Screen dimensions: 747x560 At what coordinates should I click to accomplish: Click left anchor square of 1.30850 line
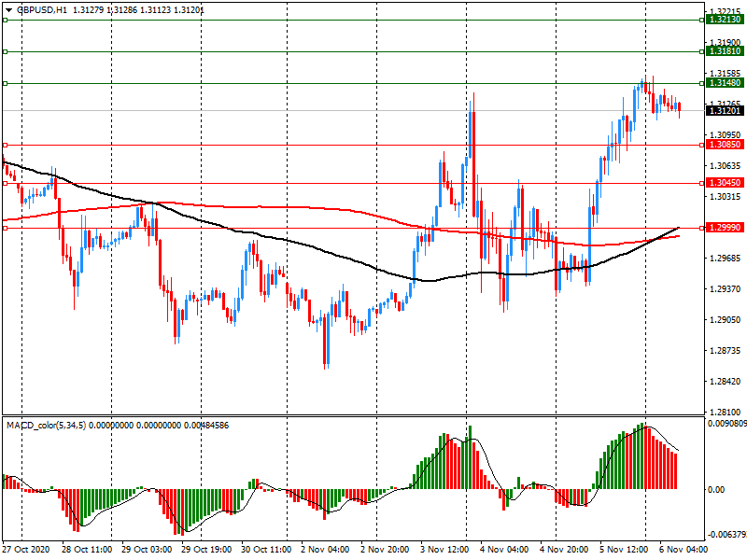coord(6,145)
